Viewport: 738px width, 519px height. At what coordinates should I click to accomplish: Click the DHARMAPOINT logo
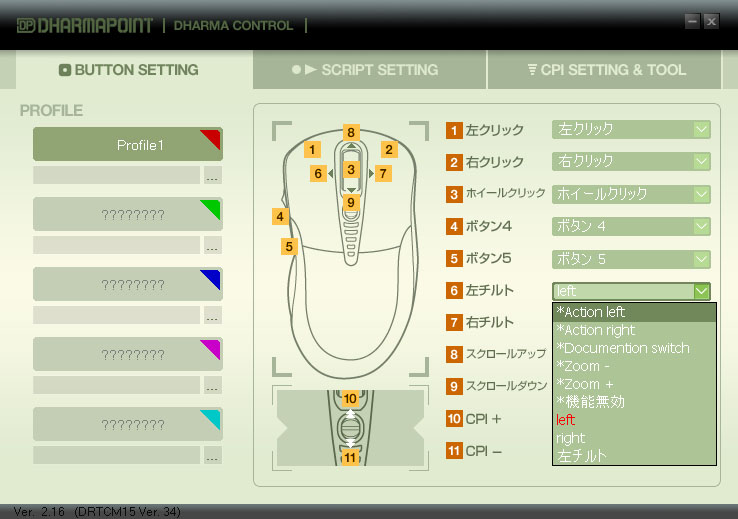point(85,25)
